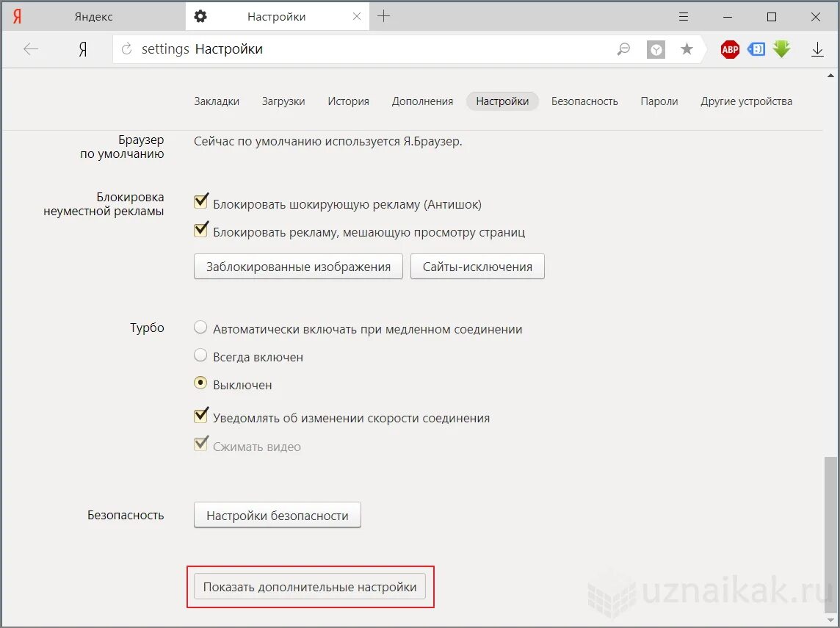840x628 pixels.
Task: Open the Дополнения section
Action: click(x=422, y=101)
